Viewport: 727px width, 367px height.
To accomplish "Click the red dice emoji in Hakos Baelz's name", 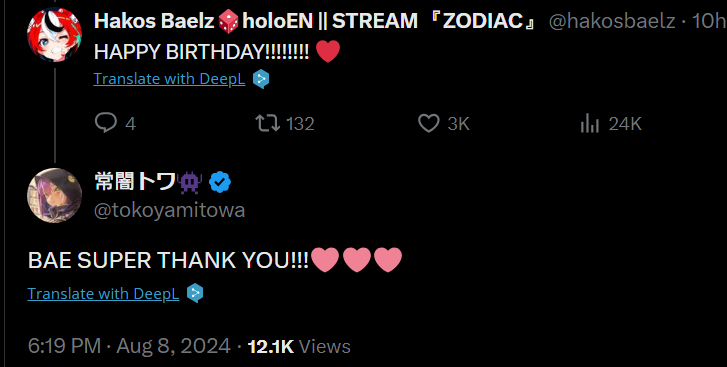I will point(228,21).
